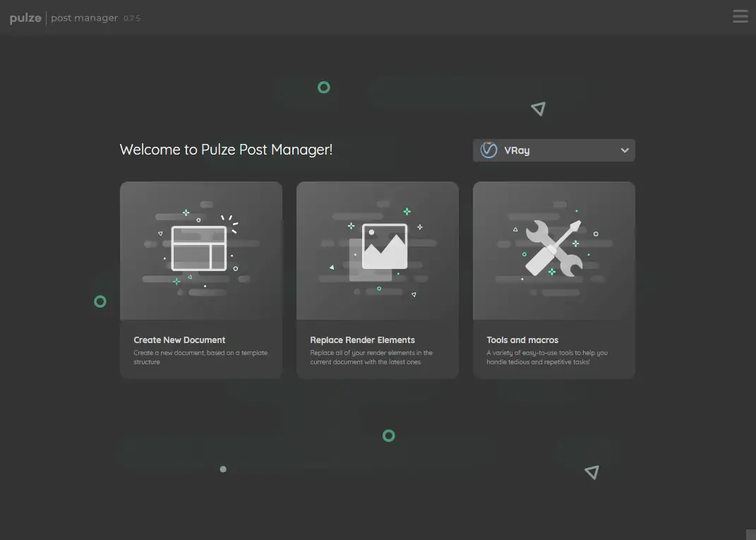Viewport: 756px width, 540px height.
Task: Select the Create New Document title
Action: pos(179,340)
